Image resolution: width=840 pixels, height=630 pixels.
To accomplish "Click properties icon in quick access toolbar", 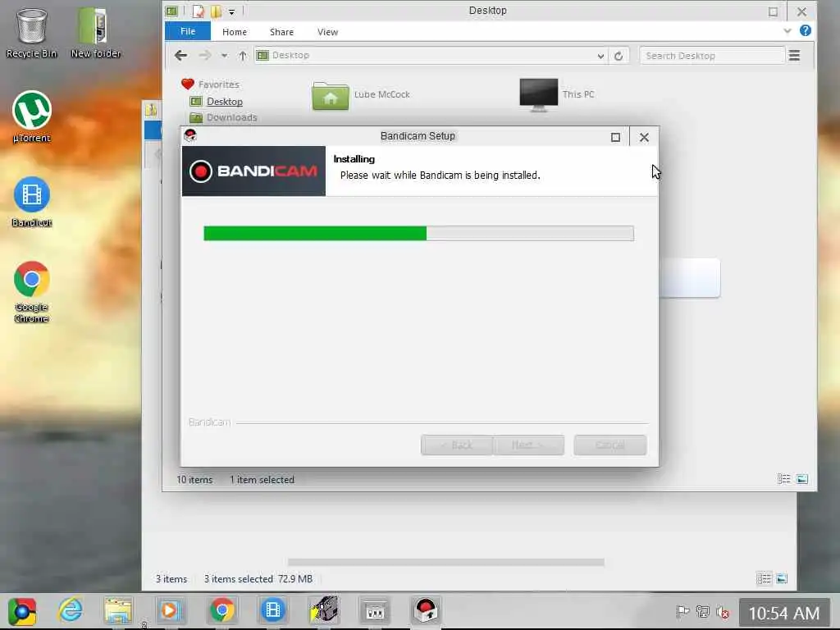I will tap(199, 11).
